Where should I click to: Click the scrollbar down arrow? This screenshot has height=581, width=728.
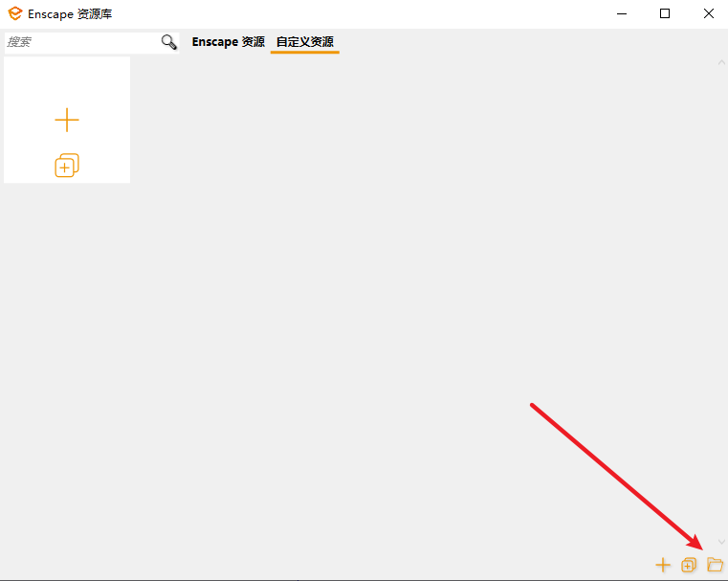click(721, 542)
